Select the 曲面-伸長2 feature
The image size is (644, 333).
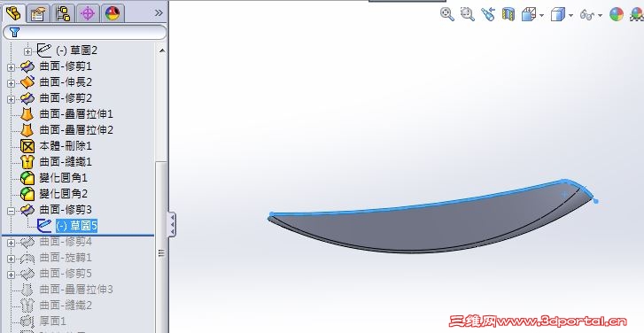pos(66,82)
